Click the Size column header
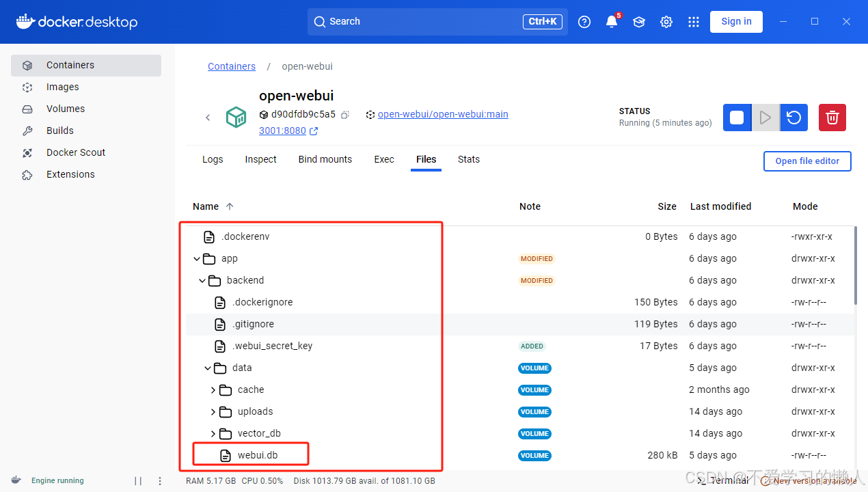Image resolution: width=868 pixels, height=492 pixels. 667,206
